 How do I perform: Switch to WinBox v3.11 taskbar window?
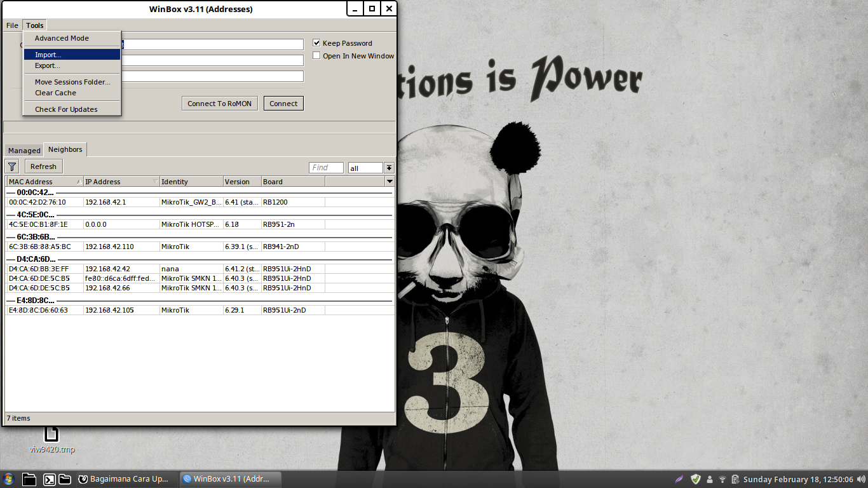[x=229, y=479]
